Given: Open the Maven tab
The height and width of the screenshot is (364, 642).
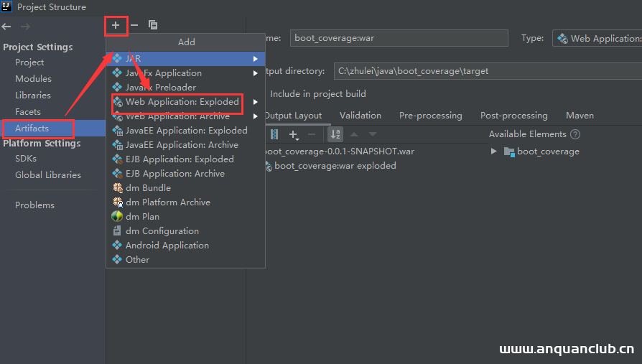Looking at the screenshot, I should 580,116.
